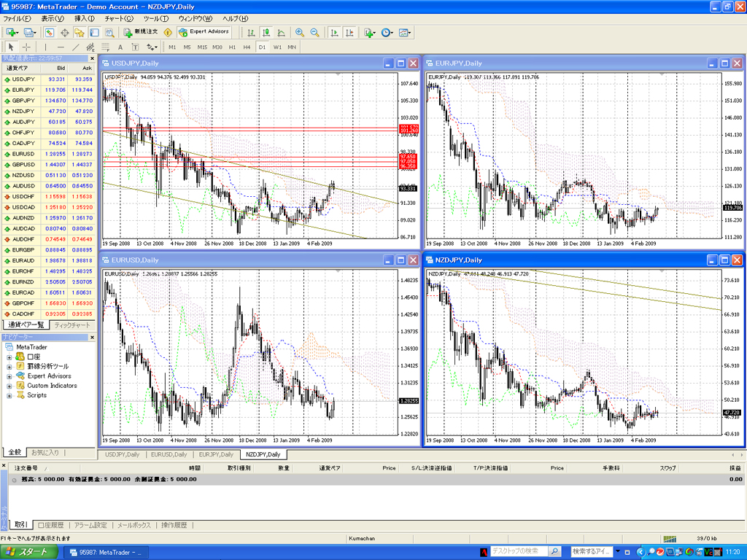This screenshot has width=747, height=560.
Task: Select the crosshair cursor tool
Action: click(x=26, y=47)
